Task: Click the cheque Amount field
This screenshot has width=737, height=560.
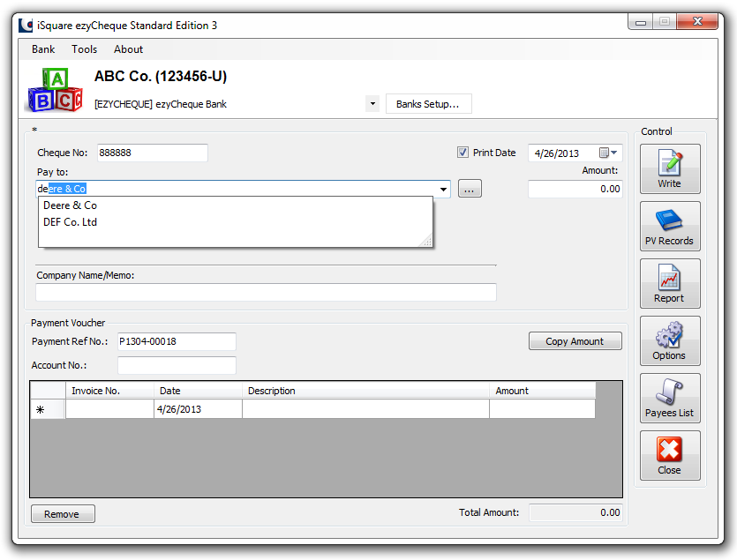Action: pos(575,189)
